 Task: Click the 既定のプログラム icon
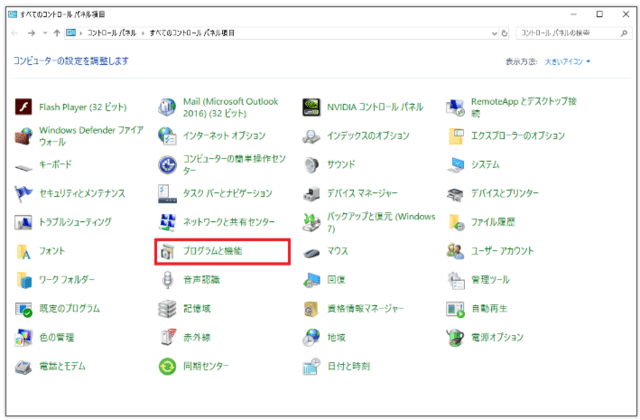point(23,309)
